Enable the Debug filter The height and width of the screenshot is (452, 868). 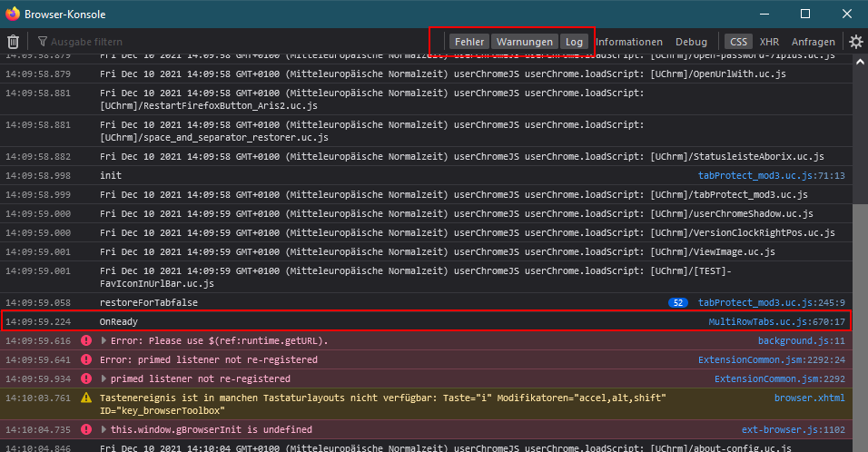click(x=691, y=42)
